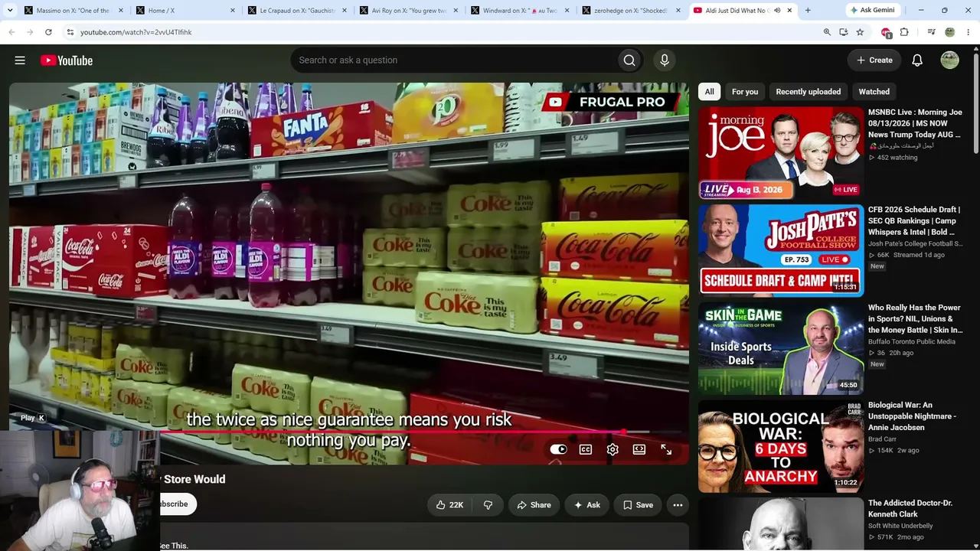Like the video with 22K likes
Viewport: 980px width, 551px height.
(x=449, y=505)
